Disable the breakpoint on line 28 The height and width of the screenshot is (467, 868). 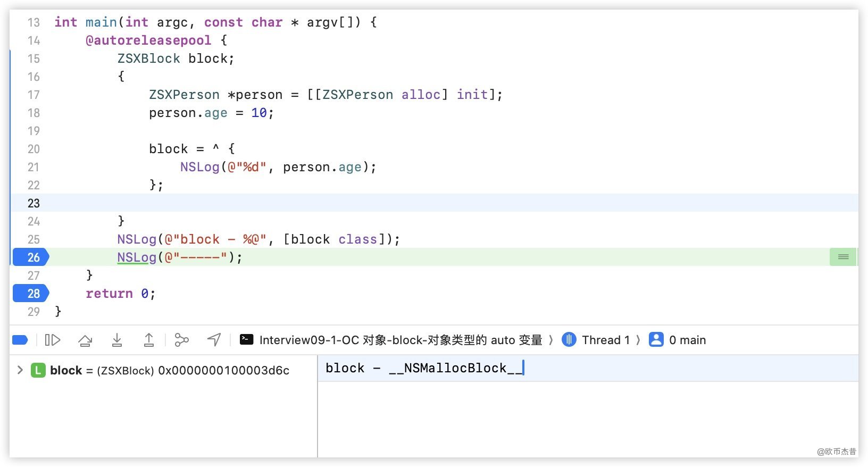31,294
